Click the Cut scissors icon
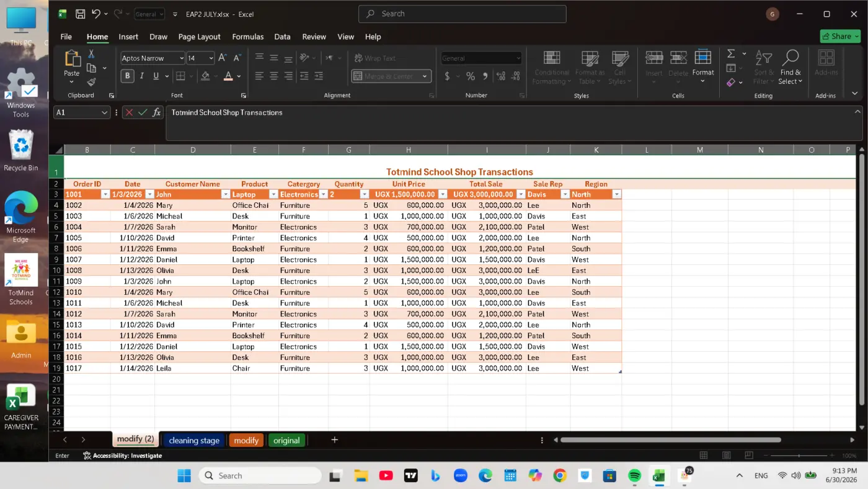 click(91, 54)
